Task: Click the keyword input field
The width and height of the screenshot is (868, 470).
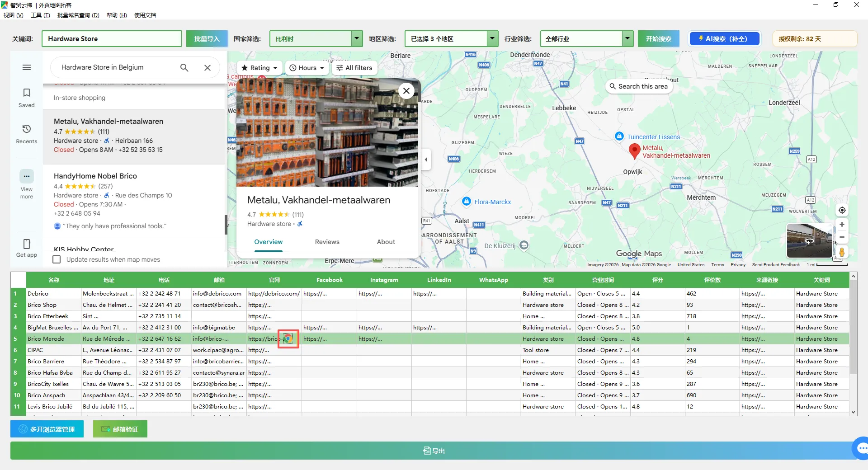Action: click(x=112, y=39)
